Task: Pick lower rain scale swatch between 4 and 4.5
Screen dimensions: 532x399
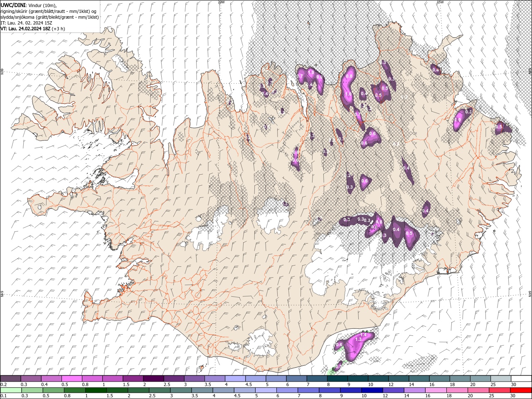Action: [223, 390]
